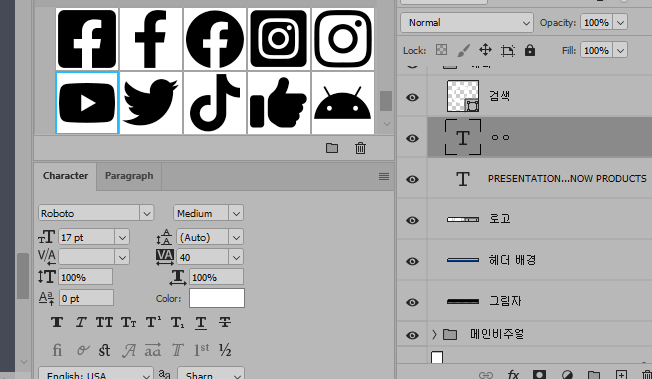Screen dimensions: 652x379
Task: Add layer style with fx button
Action: coord(513,374)
